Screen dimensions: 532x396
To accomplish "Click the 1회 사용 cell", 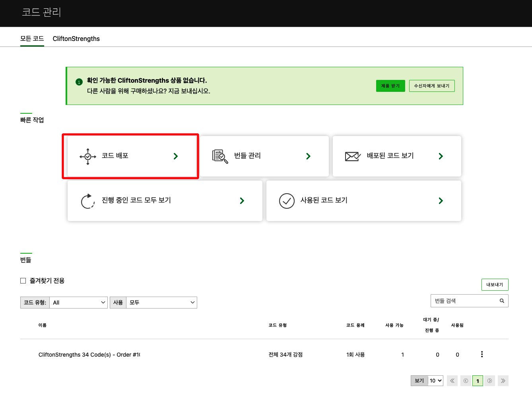I will (x=355, y=355).
